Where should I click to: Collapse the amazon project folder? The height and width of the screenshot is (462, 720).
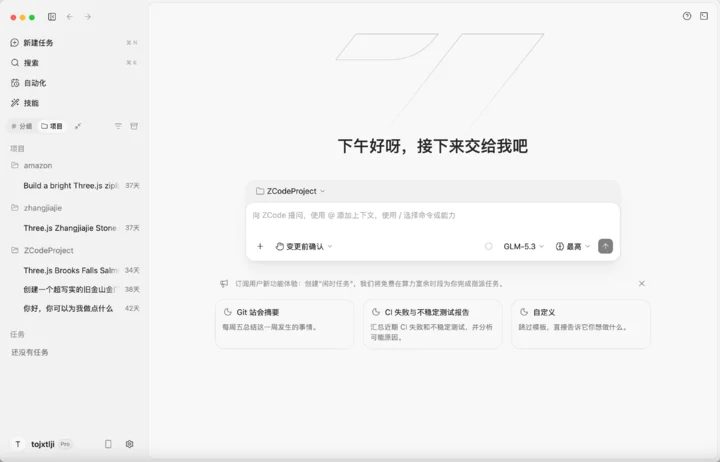[x=73, y=165]
